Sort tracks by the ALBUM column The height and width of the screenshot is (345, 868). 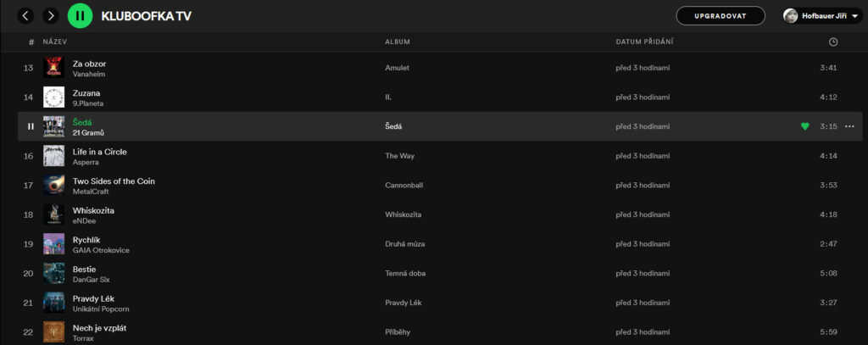398,42
